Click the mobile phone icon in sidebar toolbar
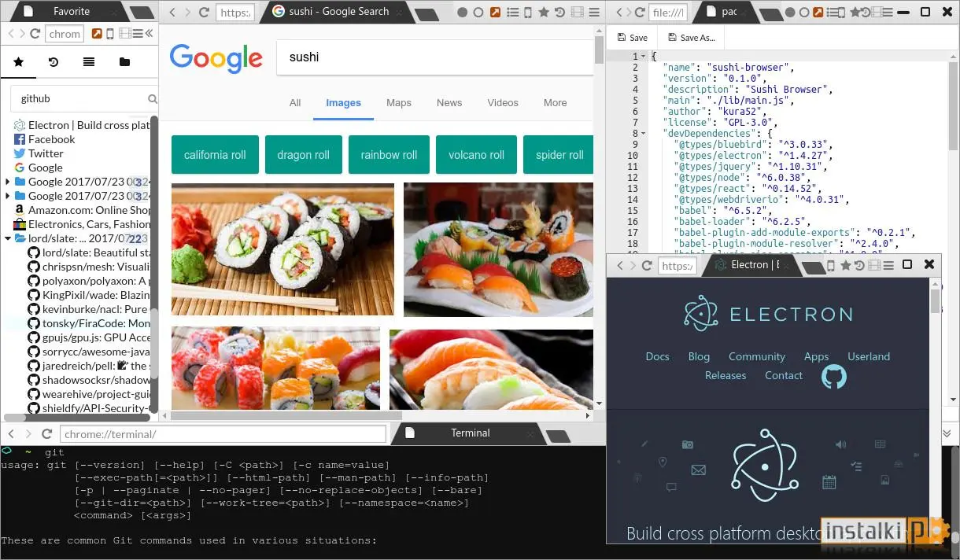 pyautogui.click(x=110, y=34)
